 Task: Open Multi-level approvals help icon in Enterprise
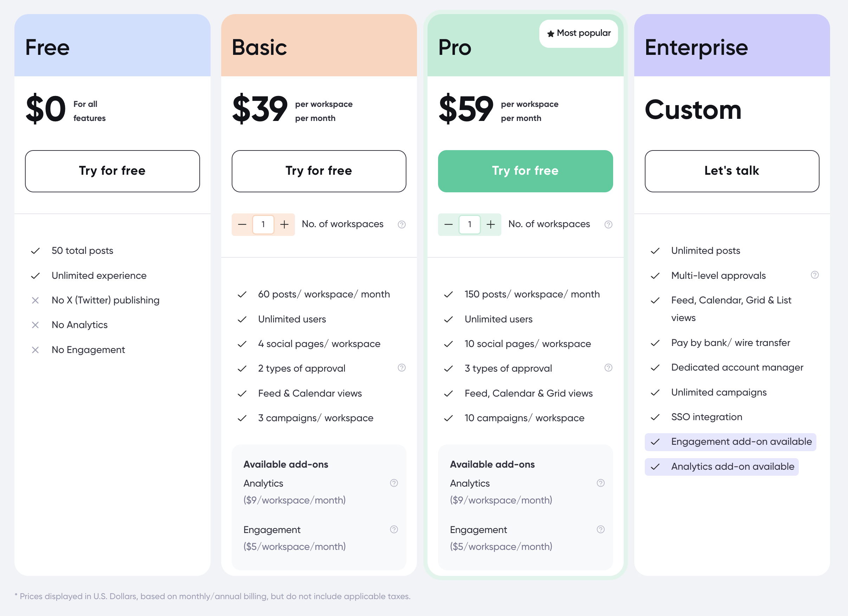(815, 275)
